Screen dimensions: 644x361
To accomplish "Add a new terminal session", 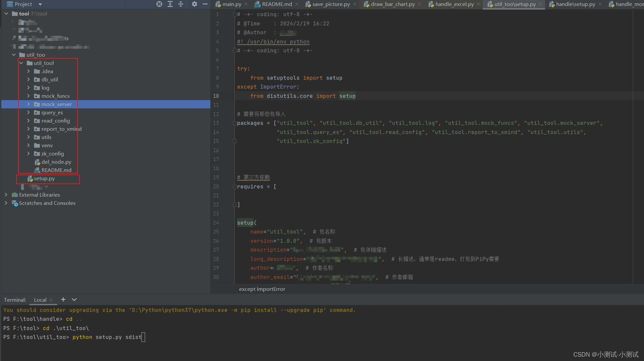I will click(x=63, y=299).
